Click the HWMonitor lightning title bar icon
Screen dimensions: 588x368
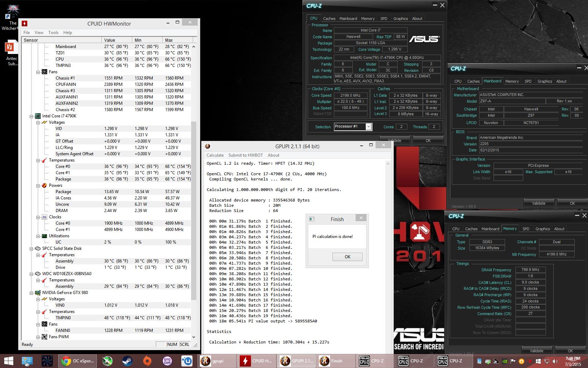[24, 23]
